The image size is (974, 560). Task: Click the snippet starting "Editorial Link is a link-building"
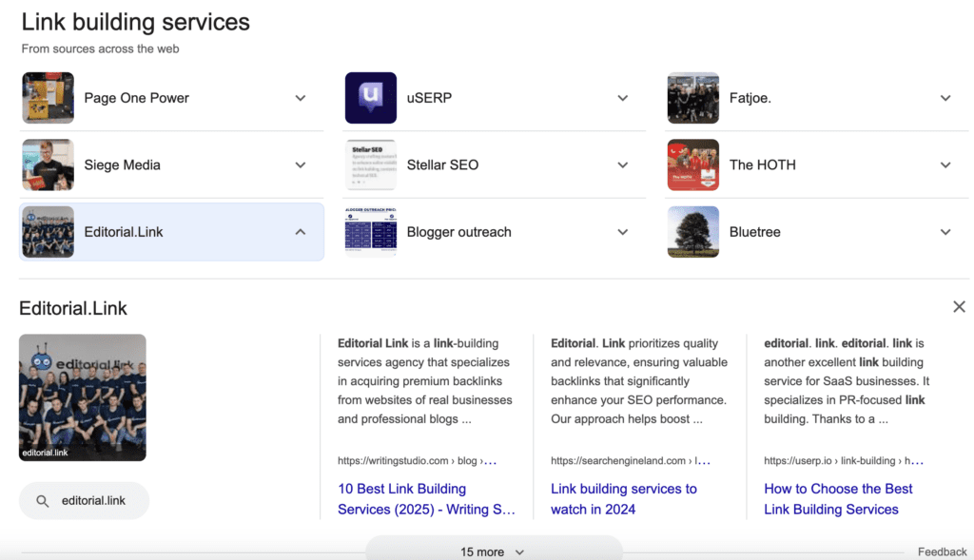click(x=425, y=381)
